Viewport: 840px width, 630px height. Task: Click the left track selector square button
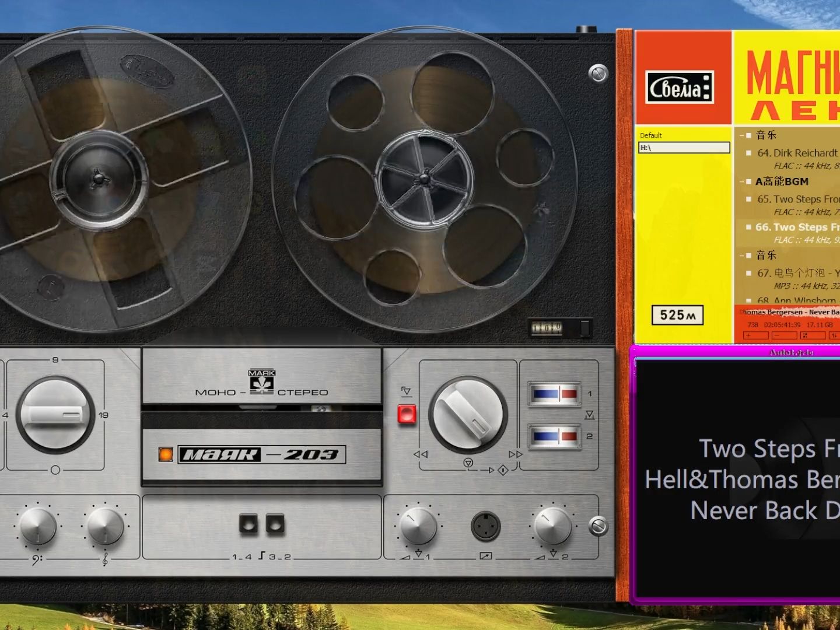click(248, 523)
